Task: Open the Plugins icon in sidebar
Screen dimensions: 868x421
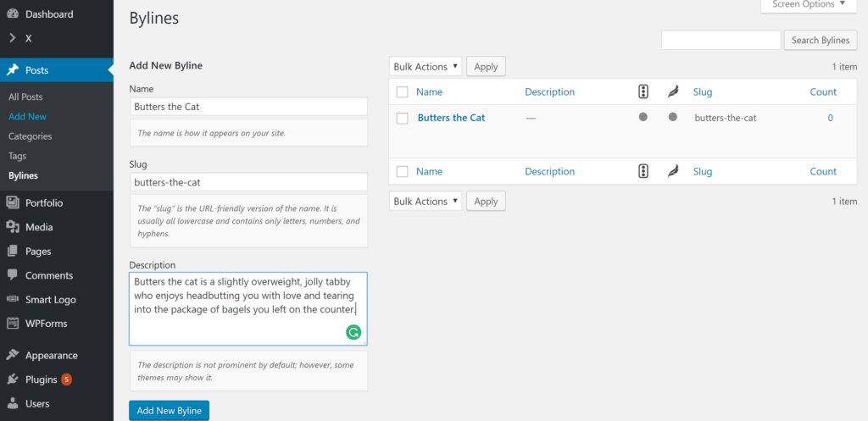Action: (13, 379)
